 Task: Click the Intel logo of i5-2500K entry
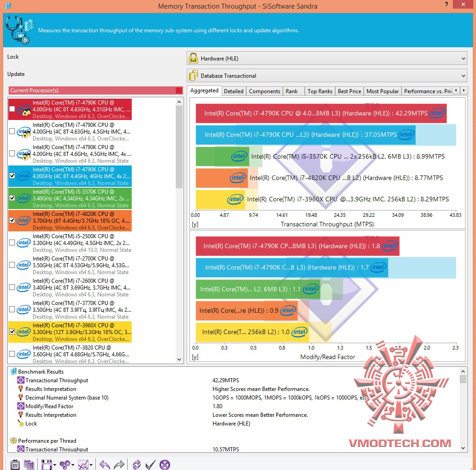[24, 243]
